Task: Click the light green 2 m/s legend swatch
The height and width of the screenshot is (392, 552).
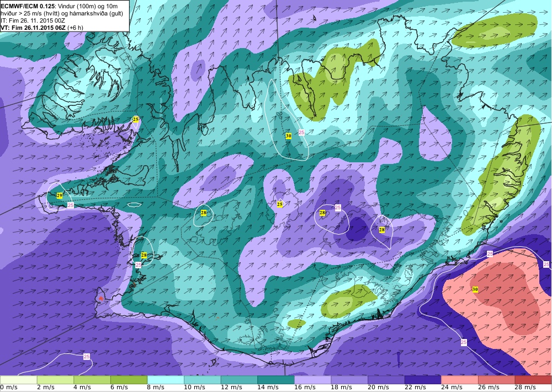Action: click(55, 380)
